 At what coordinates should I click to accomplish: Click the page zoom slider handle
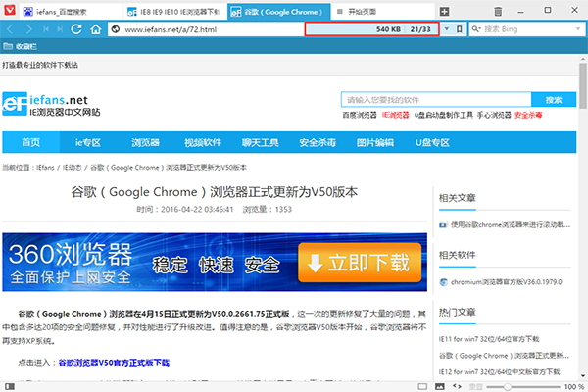[x=507, y=386]
